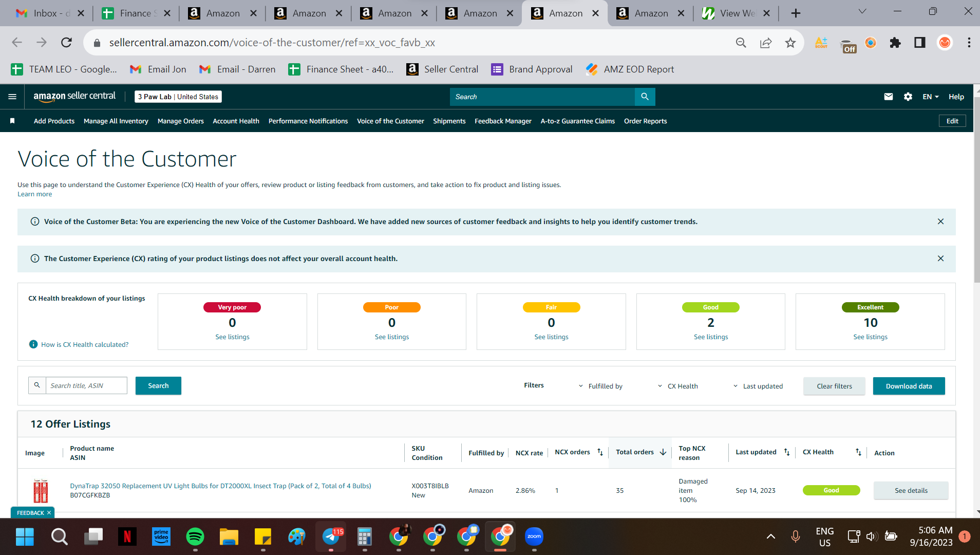This screenshot has height=555, width=980.
Task: Click the AMZ Scout extension icon
Action: [x=821, y=43]
